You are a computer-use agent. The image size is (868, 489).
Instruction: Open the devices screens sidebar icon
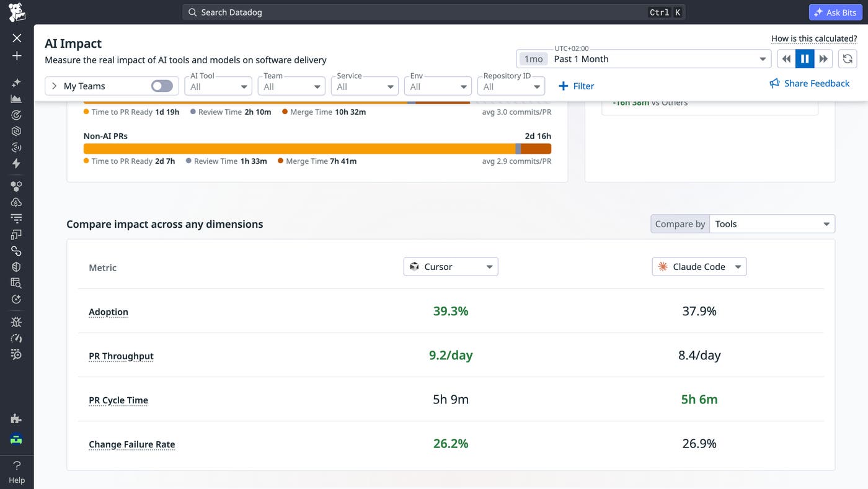tap(17, 235)
